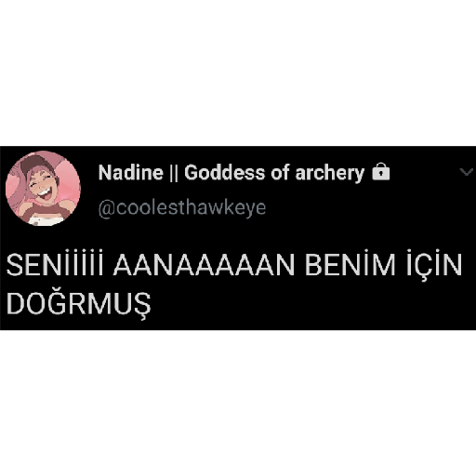Click the protected account lock icon
The height and width of the screenshot is (476, 476).
pyautogui.click(x=381, y=172)
